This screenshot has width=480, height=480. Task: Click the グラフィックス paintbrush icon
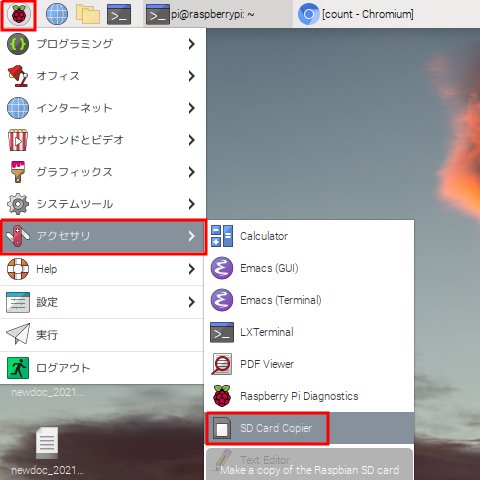click(x=18, y=172)
